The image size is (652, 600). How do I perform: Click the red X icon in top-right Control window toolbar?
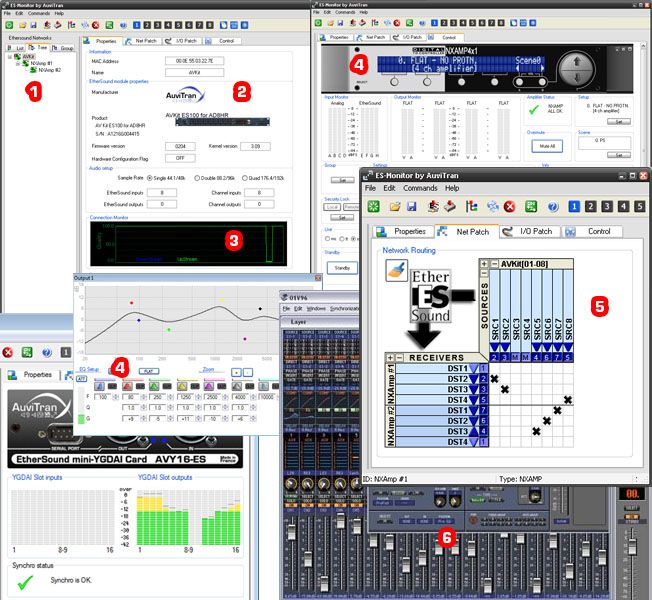click(x=397, y=23)
